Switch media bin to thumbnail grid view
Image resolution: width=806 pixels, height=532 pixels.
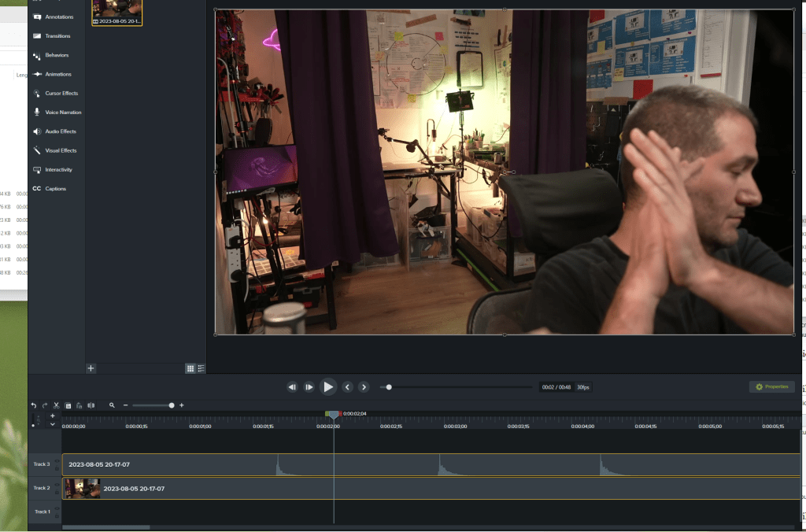tap(190, 368)
